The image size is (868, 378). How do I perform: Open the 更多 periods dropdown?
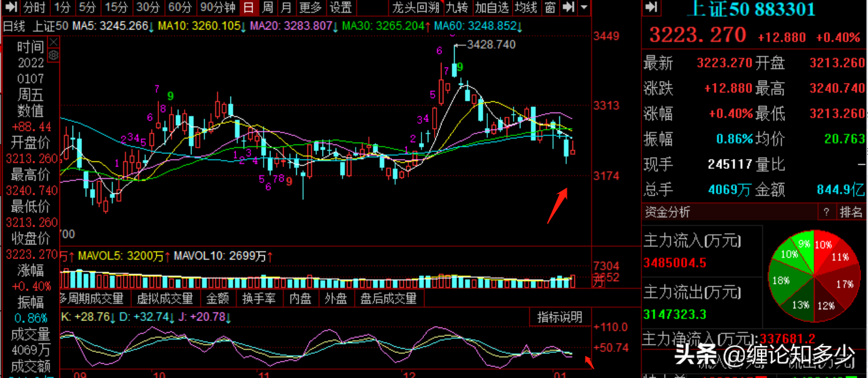[x=311, y=8]
